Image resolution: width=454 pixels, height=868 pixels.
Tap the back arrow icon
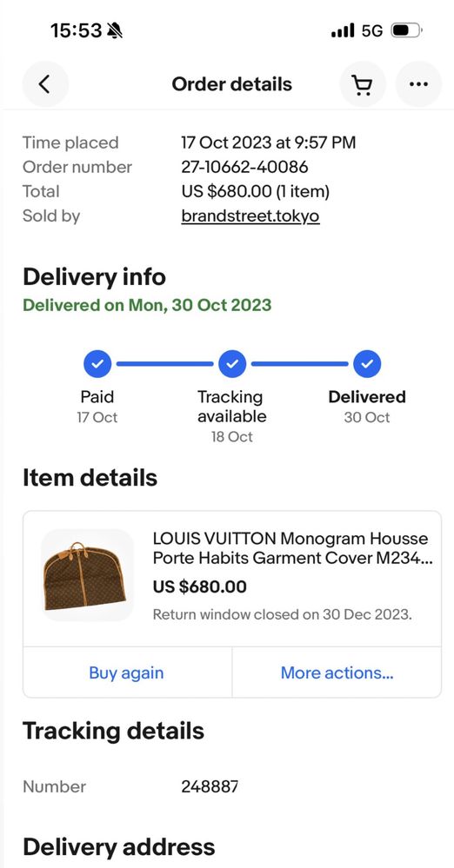pos(45,84)
